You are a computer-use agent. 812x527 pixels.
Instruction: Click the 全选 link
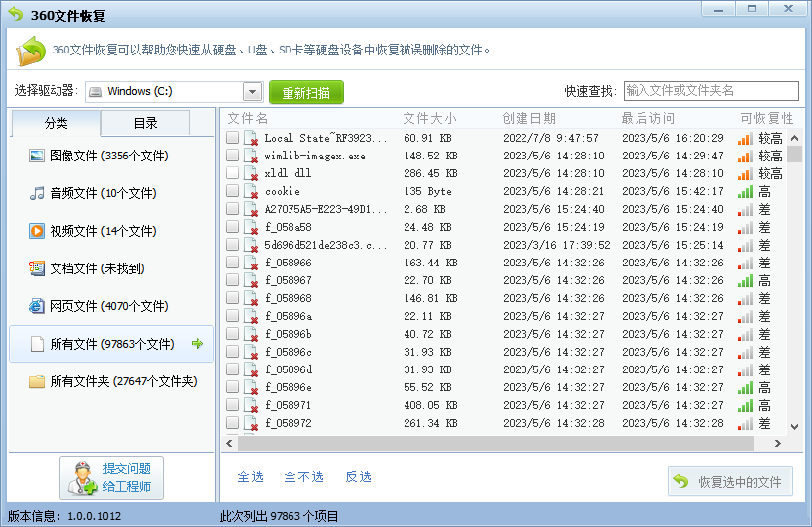250,476
